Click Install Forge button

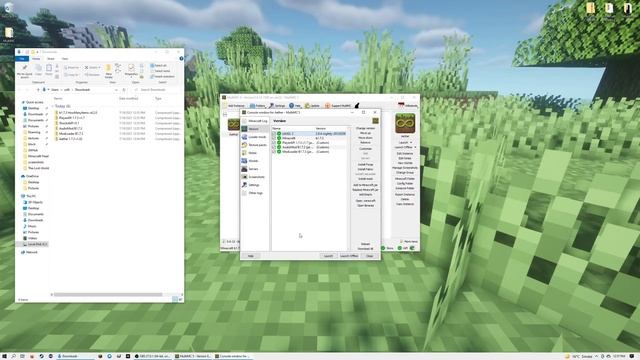point(365,164)
